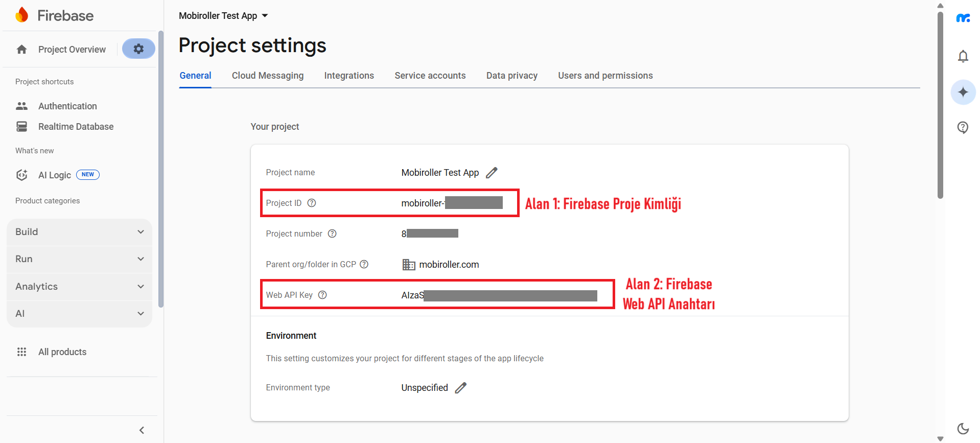
Task: Click the Realtime Database icon
Action: pyautogui.click(x=21, y=126)
